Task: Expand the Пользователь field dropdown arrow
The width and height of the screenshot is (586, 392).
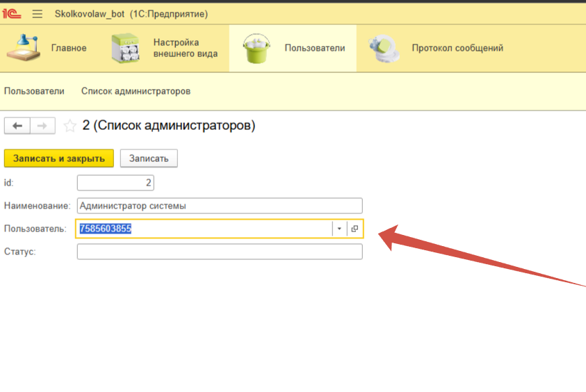Action: 339,229
